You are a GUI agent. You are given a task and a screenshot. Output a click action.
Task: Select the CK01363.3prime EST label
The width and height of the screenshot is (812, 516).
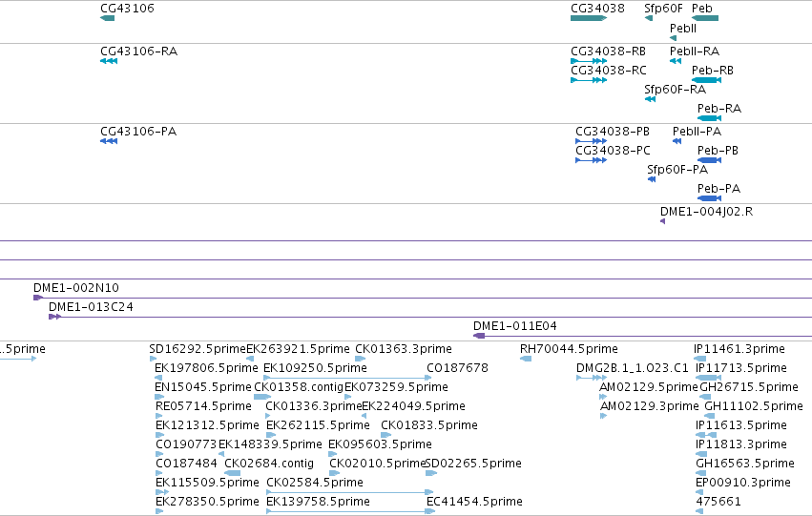pos(403,349)
